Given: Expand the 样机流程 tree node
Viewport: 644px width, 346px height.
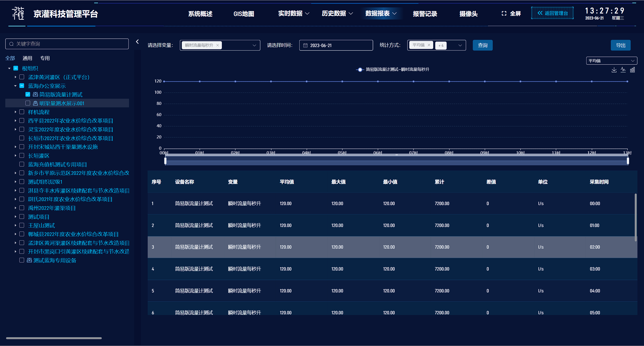Looking at the screenshot, I should tap(15, 112).
